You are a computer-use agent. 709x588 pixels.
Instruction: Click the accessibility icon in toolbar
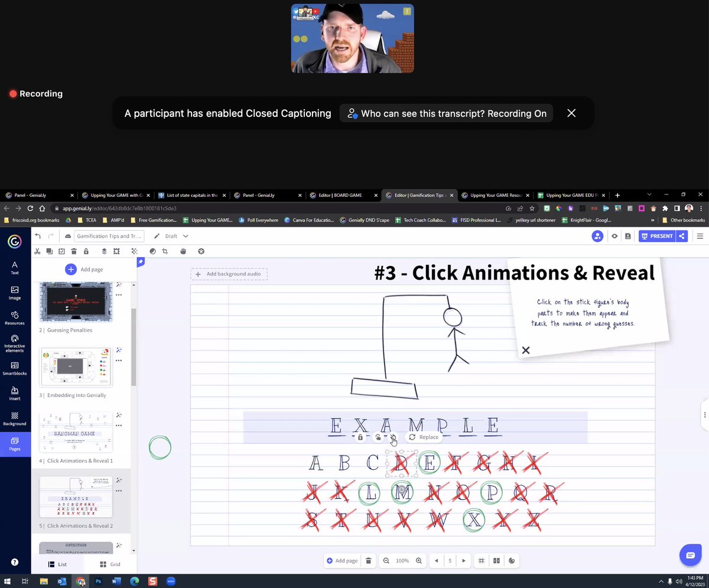point(201,251)
